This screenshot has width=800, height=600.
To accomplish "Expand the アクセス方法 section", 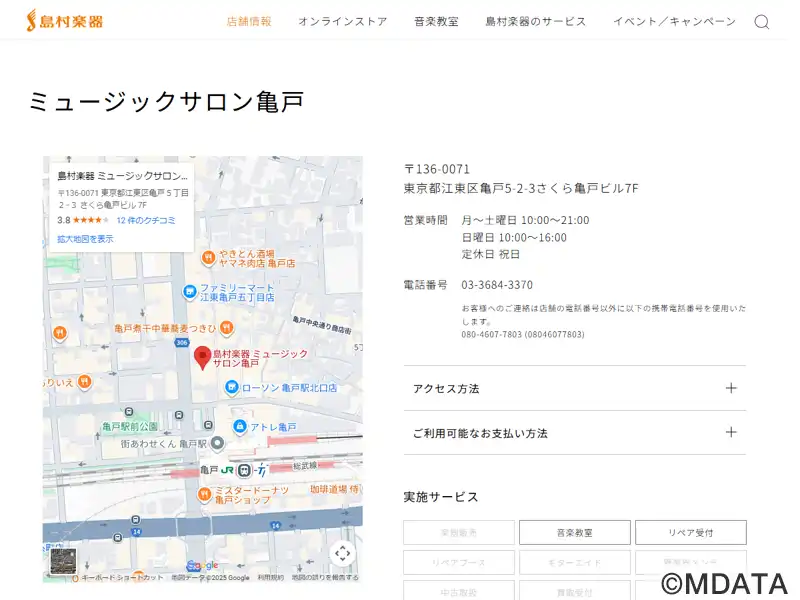I will pyautogui.click(x=574, y=388).
